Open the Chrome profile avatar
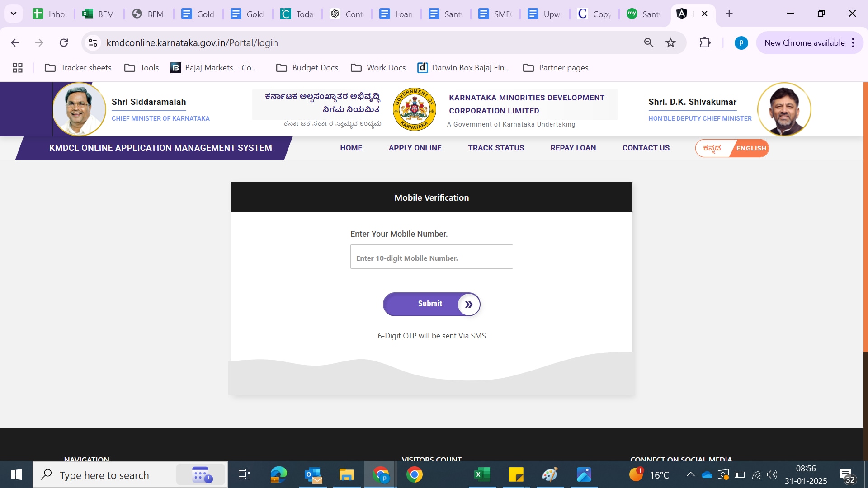The height and width of the screenshot is (488, 868). click(x=741, y=43)
